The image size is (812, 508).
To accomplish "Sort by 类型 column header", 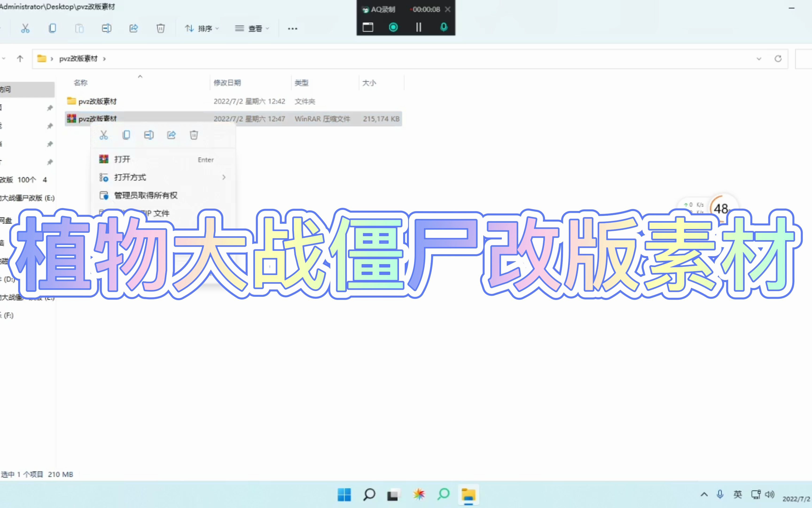I will pos(301,83).
